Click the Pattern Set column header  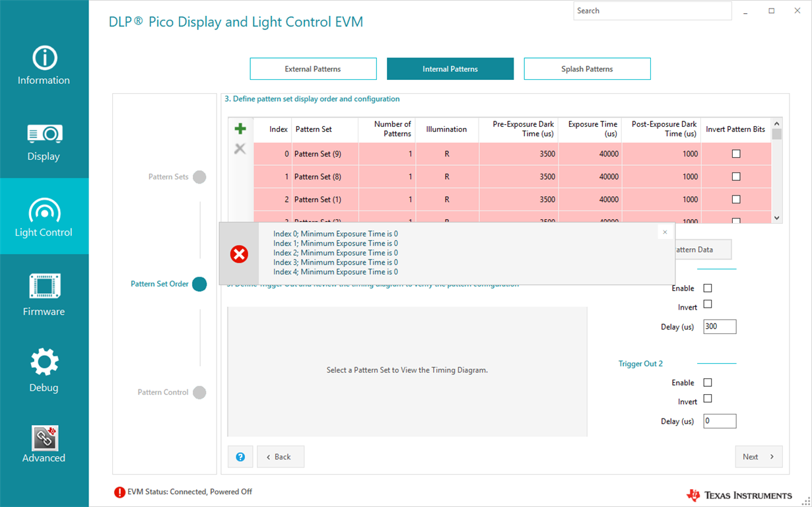tap(325, 129)
